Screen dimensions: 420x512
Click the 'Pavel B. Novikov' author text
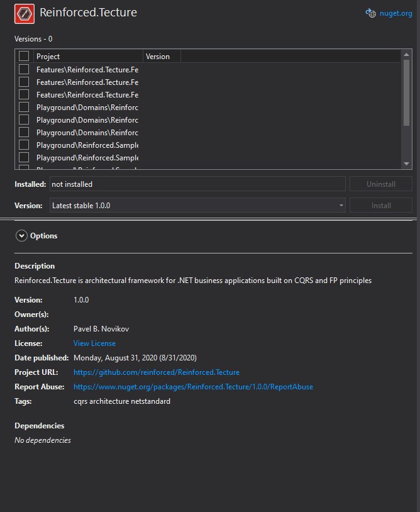101,329
